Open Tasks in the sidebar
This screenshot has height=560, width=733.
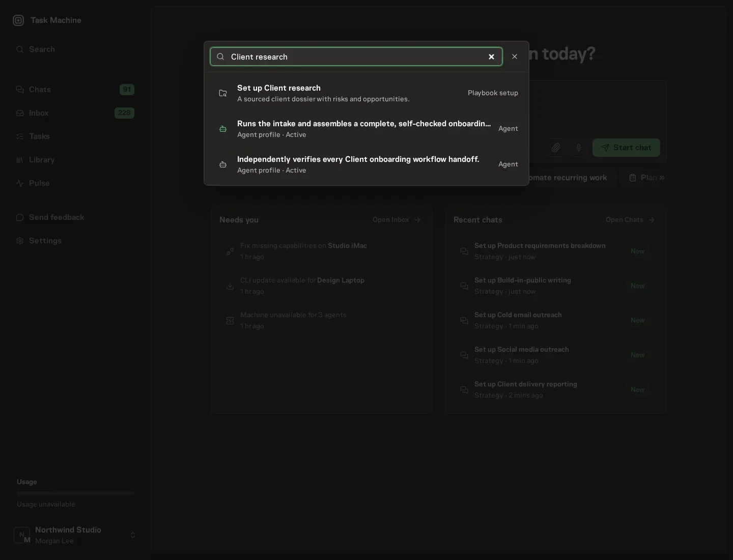pos(75,136)
